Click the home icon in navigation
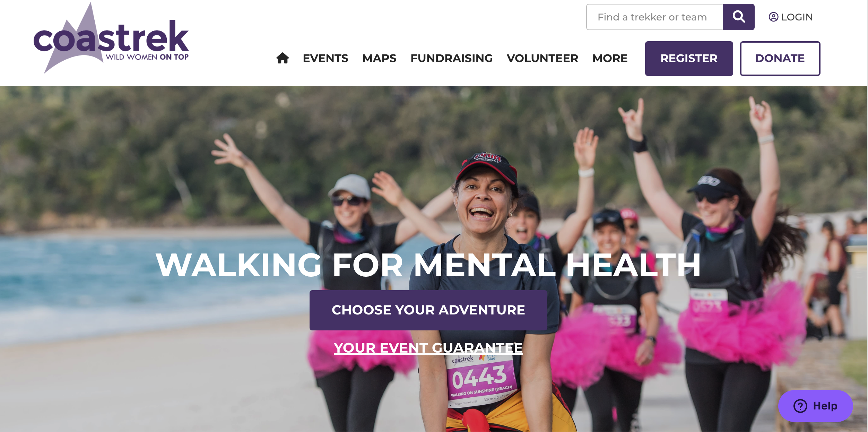 coord(283,58)
